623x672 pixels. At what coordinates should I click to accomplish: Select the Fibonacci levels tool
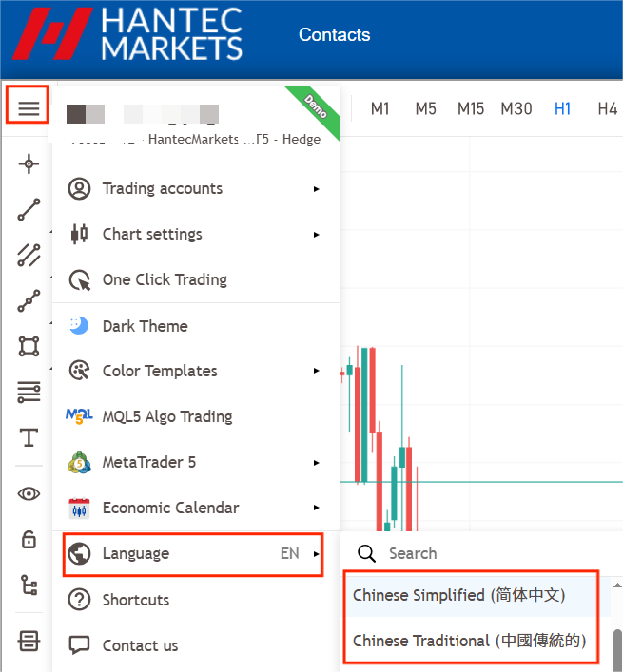point(29,392)
